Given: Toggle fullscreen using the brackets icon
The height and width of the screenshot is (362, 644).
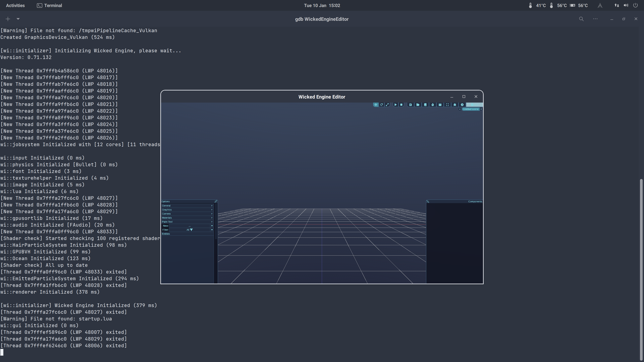Looking at the screenshot, I should click(447, 105).
